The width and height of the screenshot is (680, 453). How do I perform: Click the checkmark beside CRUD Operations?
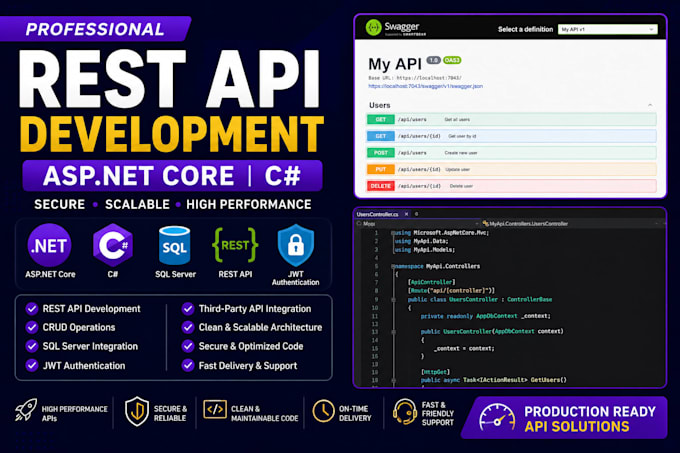tap(32, 327)
